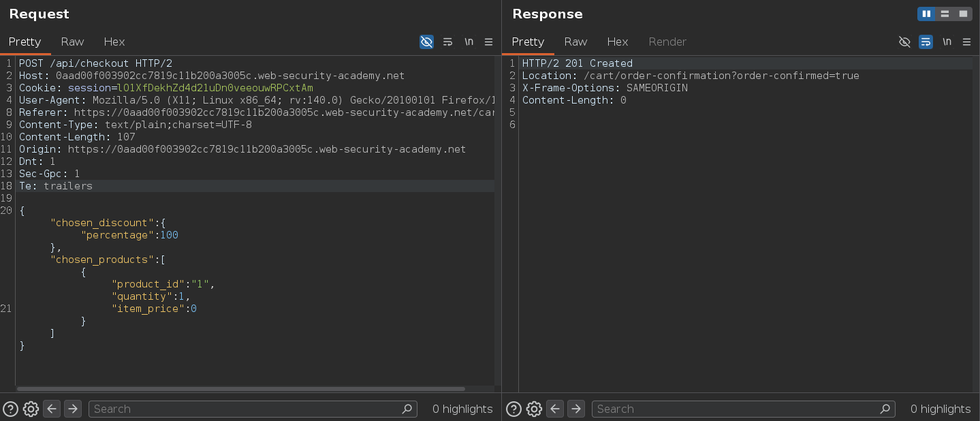Image resolution: width=980 pixels, height=421 pixels.
Task: Click the Host header line
Action: coord(212,76)
